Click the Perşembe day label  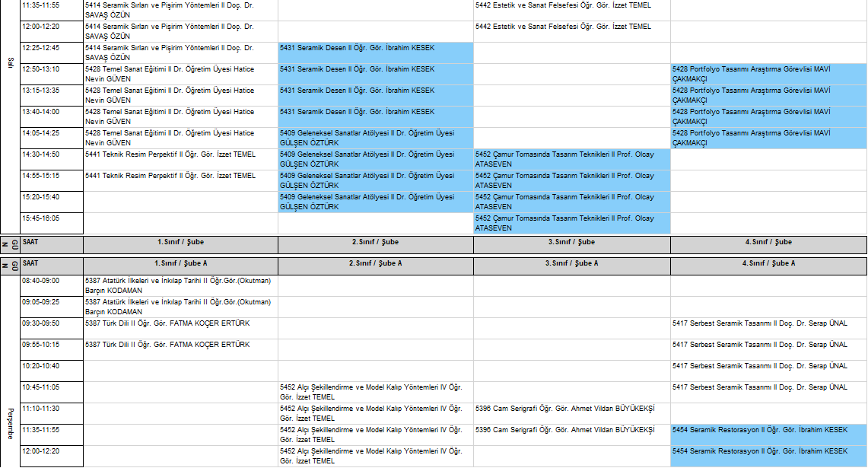10,424
